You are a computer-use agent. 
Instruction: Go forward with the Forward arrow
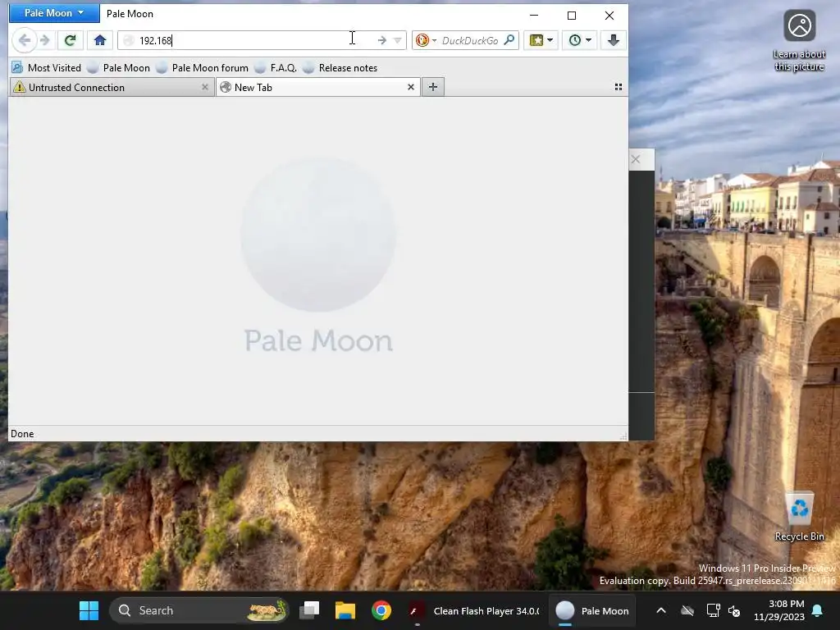(x=45, y=40)
